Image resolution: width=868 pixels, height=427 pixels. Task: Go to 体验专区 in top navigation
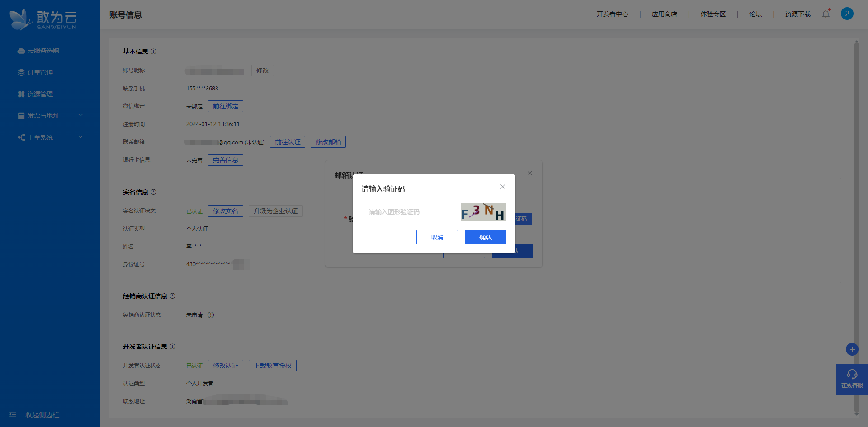coord(713,14)
